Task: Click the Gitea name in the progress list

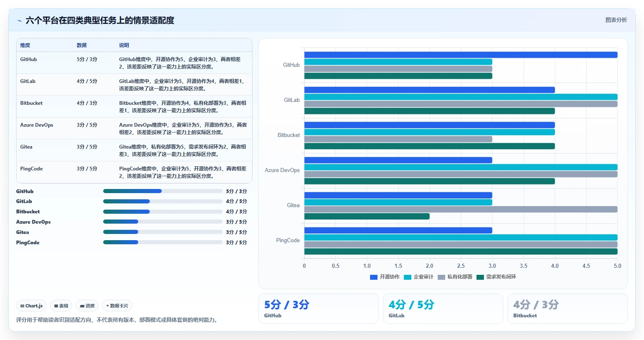Action: click(22, 232)
